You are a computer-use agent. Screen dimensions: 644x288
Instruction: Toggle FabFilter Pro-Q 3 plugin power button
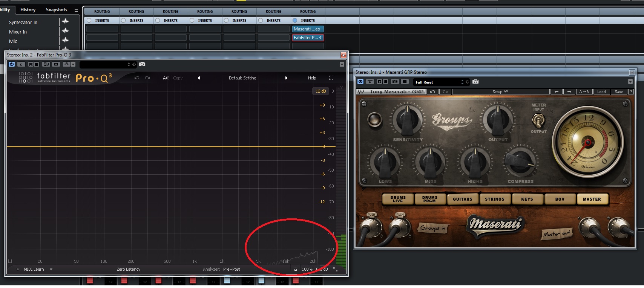[12, 64]
